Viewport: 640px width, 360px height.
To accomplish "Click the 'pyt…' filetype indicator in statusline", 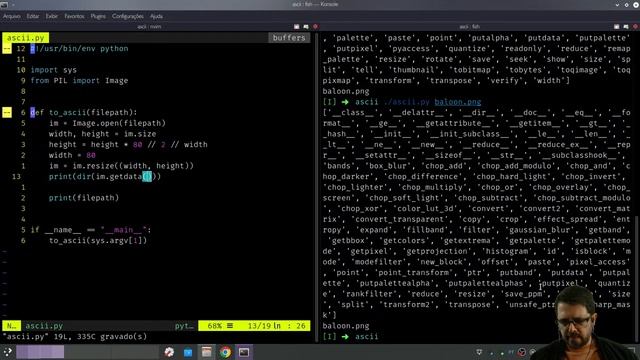I will coord(184,326).
